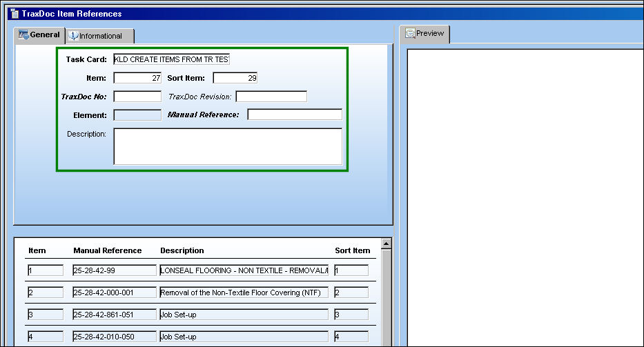
Task: Switch to the General tab
Action: (39, 35)
